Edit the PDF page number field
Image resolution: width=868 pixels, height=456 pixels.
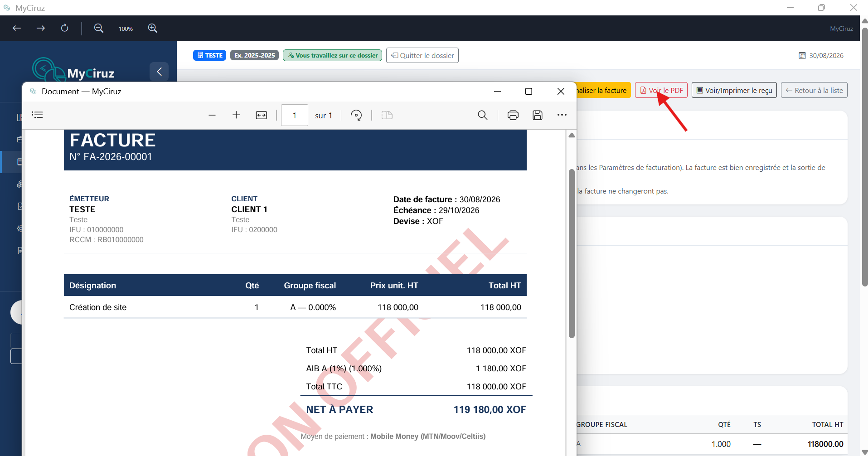(295, 115)
